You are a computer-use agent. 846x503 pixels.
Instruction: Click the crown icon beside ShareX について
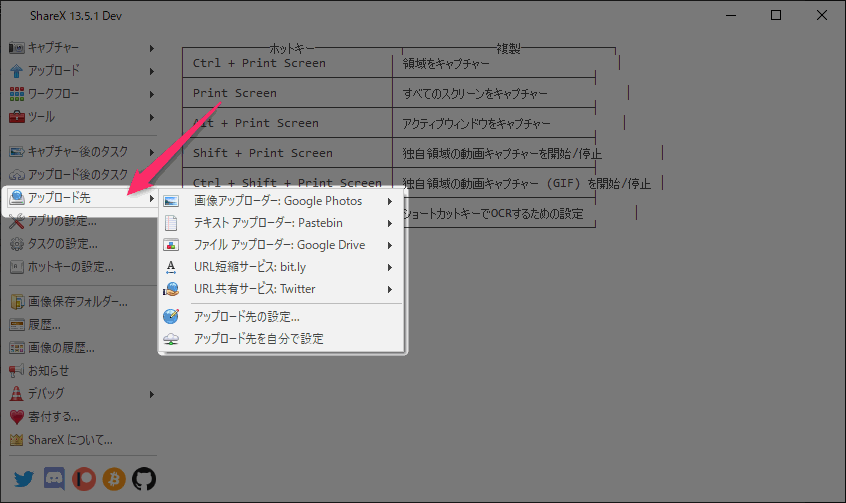tap(17, 440)
